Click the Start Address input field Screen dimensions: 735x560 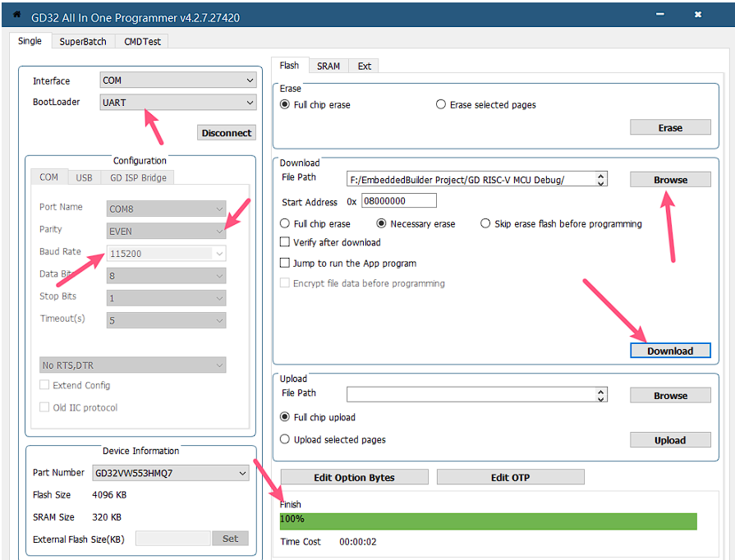(398, 201)
